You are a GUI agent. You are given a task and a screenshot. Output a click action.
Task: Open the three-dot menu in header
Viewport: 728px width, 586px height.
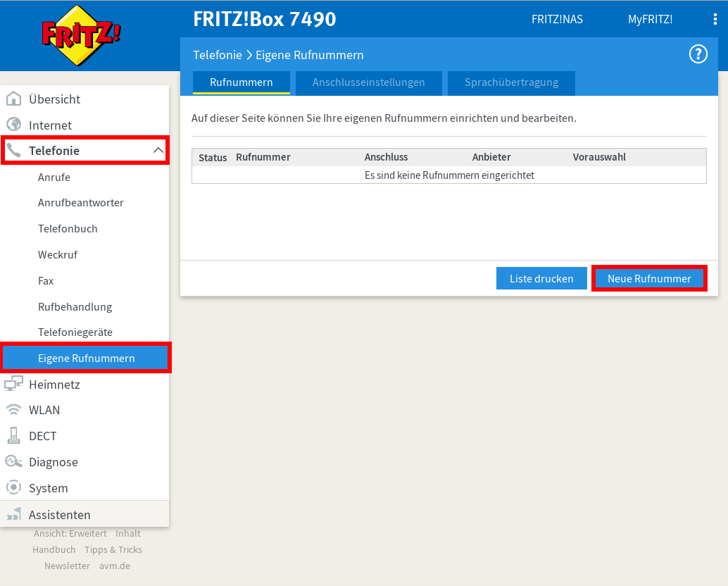715,19
